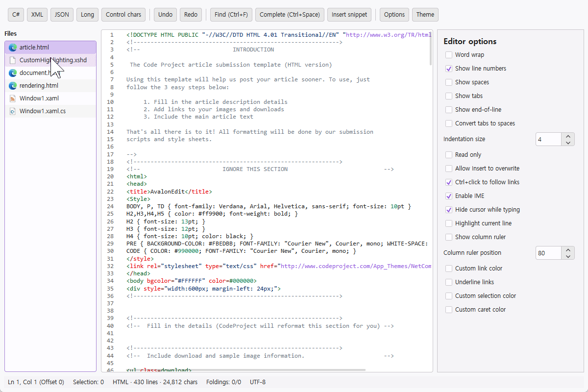Viewport: 588px width, 392px height.
Task: Toggle the Underline links checkbox
Action: [449, 282]
